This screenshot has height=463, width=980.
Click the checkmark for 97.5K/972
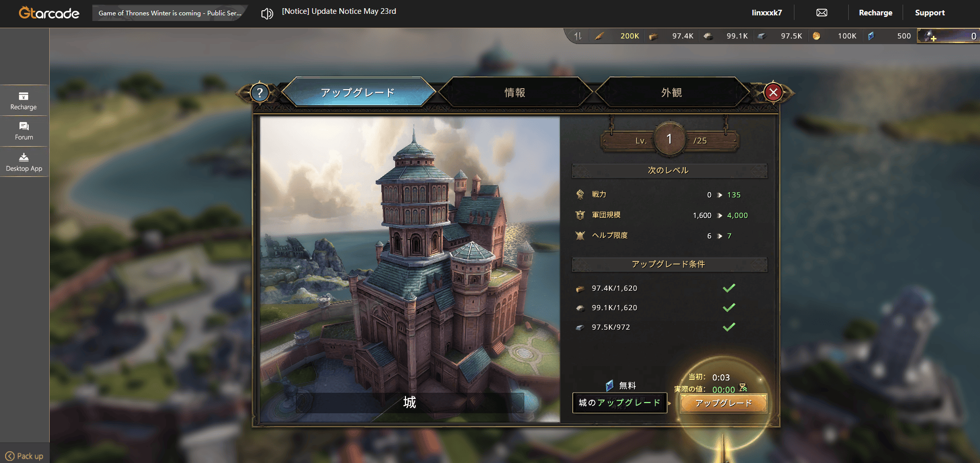(729, 327)
